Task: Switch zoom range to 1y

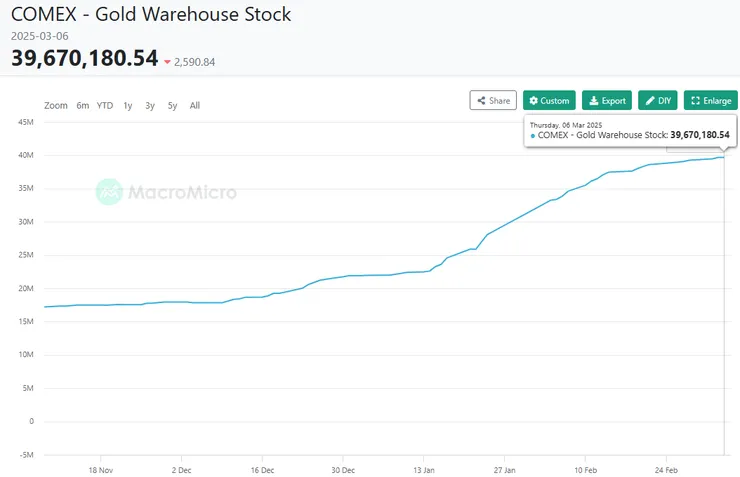Action: tap(128, 105)
